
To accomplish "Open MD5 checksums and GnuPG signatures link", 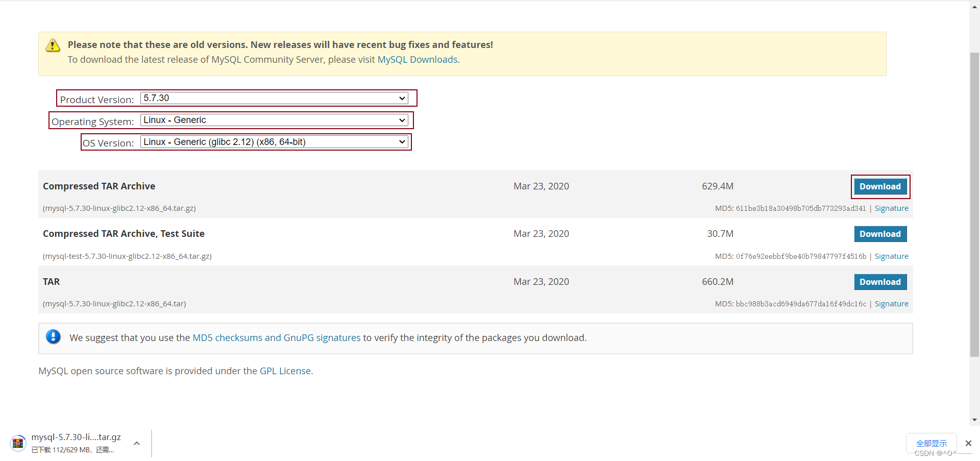I will coord(276,338).
